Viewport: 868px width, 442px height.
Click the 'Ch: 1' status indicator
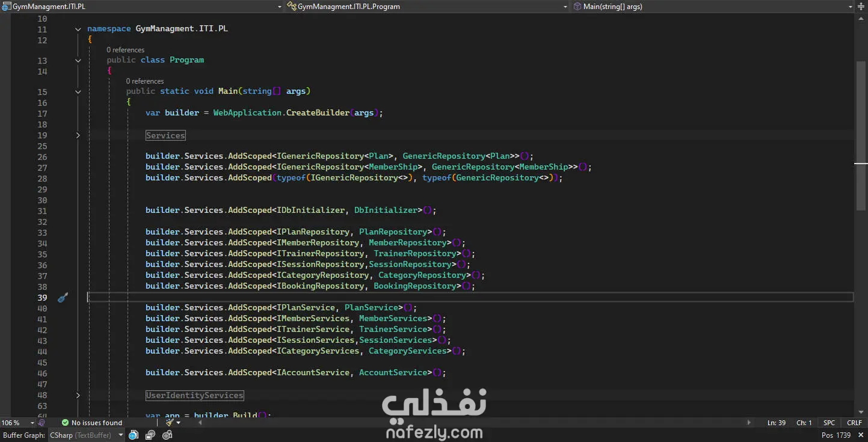(804, 423)
